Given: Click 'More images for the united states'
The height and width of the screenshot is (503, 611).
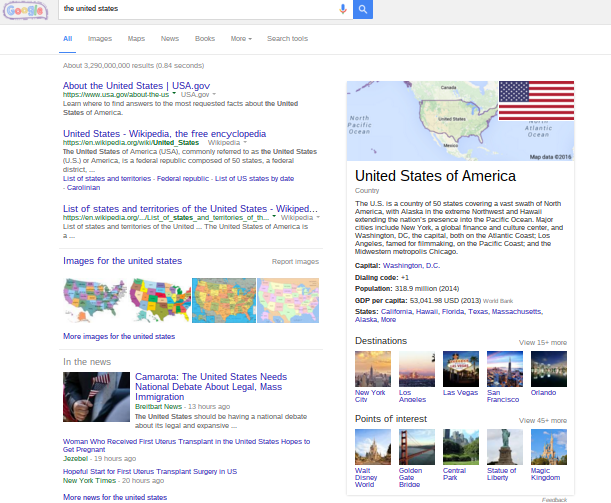Looking at the screenshot, I should 119,336.
